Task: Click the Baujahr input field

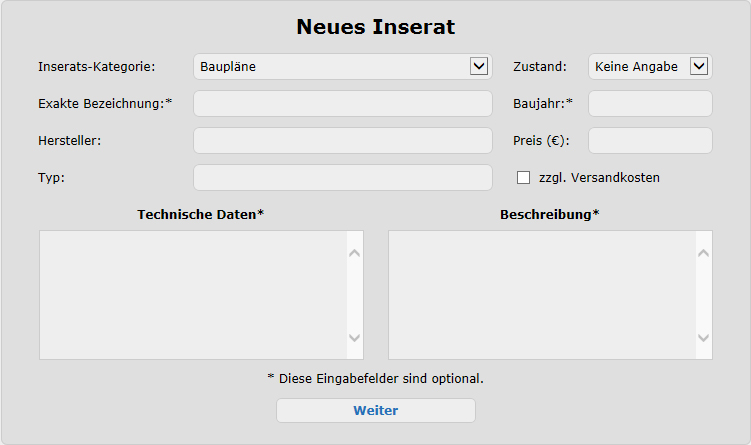Action: [x=650, y=104]
